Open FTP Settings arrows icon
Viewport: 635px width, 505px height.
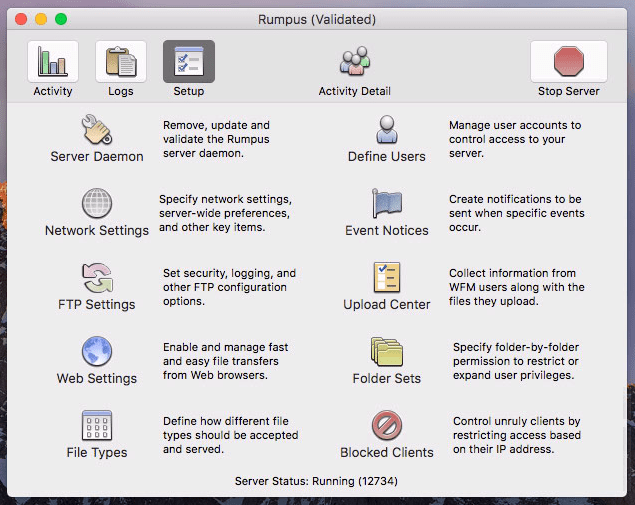click(x=97, y=277)
